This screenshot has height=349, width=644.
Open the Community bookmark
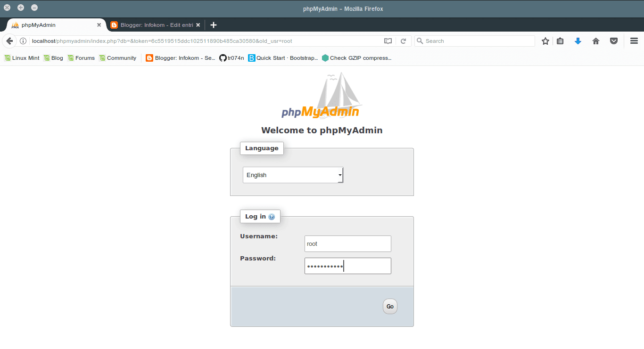(x=118, y=58)
